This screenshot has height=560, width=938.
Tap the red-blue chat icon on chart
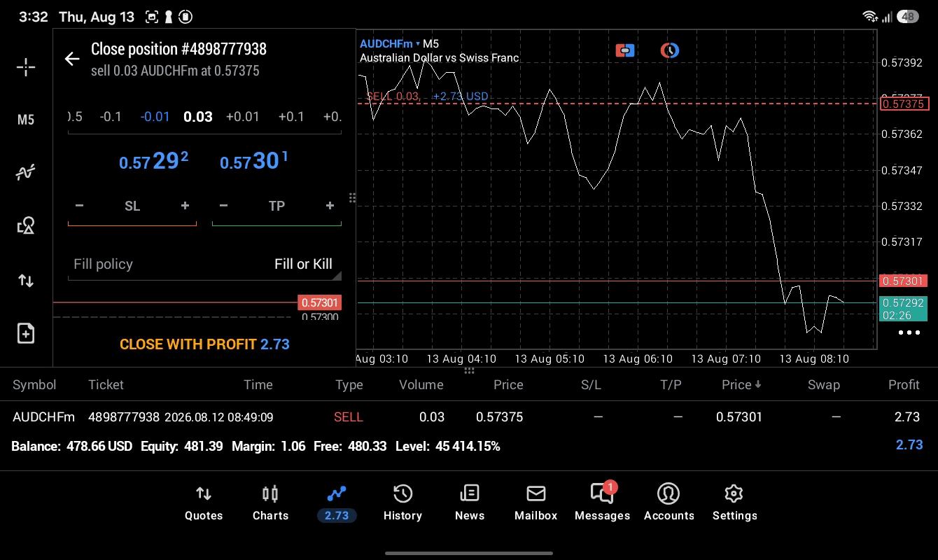click(x=625, y=50)
